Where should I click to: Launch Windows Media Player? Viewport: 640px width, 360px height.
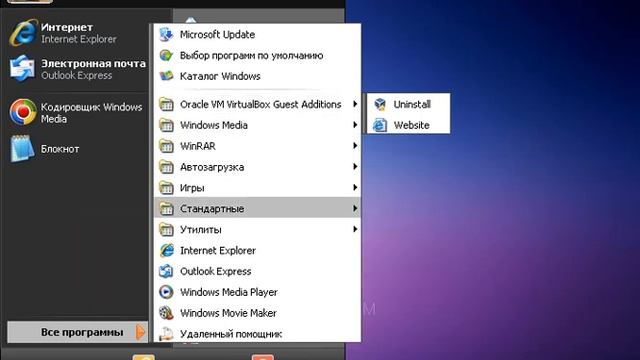coord(258,292)
